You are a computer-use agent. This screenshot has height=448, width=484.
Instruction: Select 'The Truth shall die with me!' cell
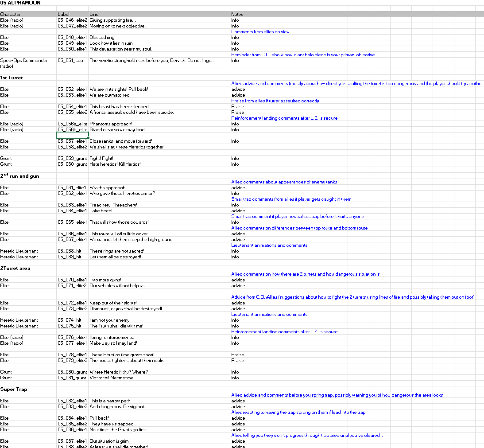159,326
